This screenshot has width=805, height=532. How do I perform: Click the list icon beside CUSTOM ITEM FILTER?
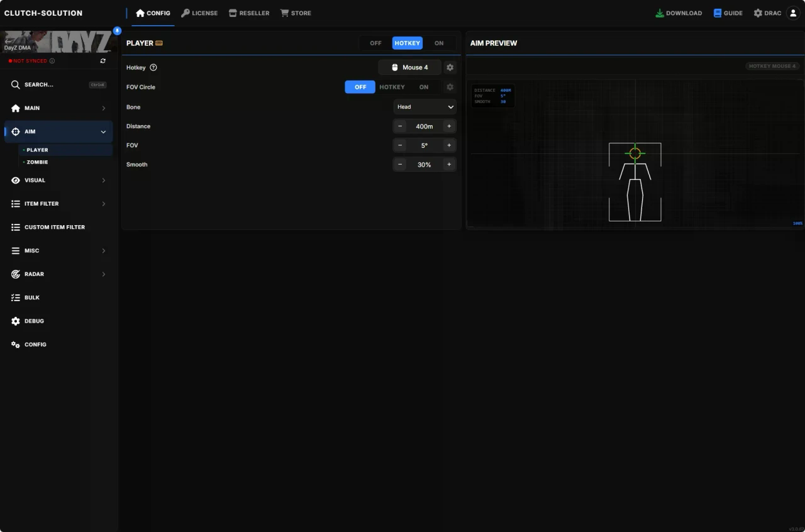point(16,227)
